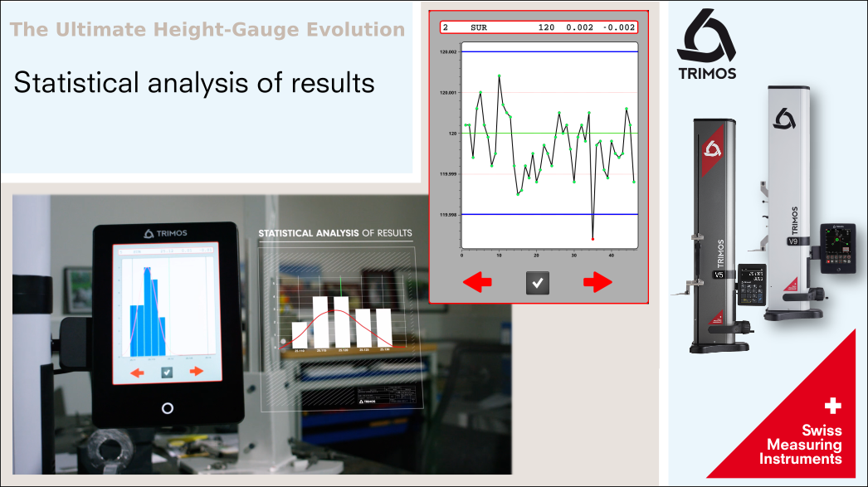Click the red right arrow below the chart
868x487 pixels.
point(597,283)
